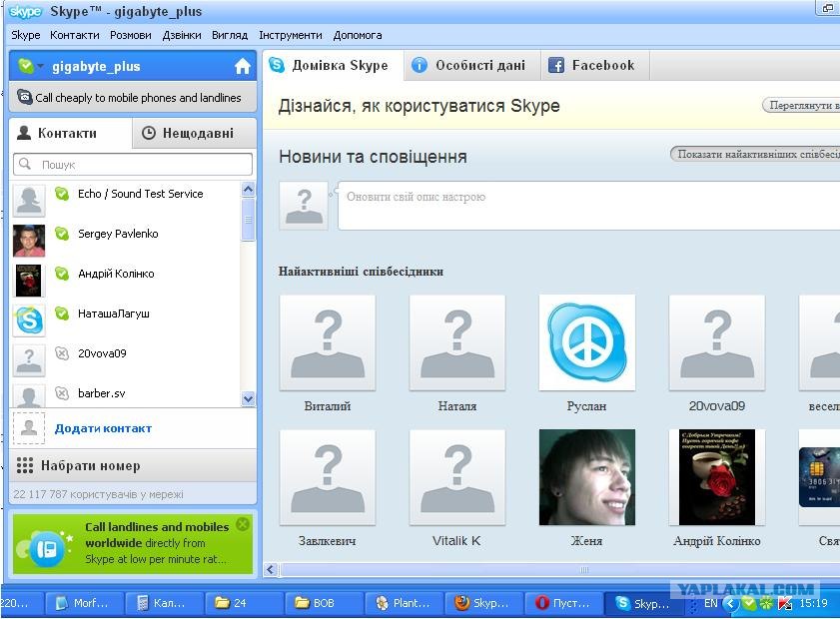Click the Пошук search field
This screenshot has height=619, width=840.
pos(133,165)
